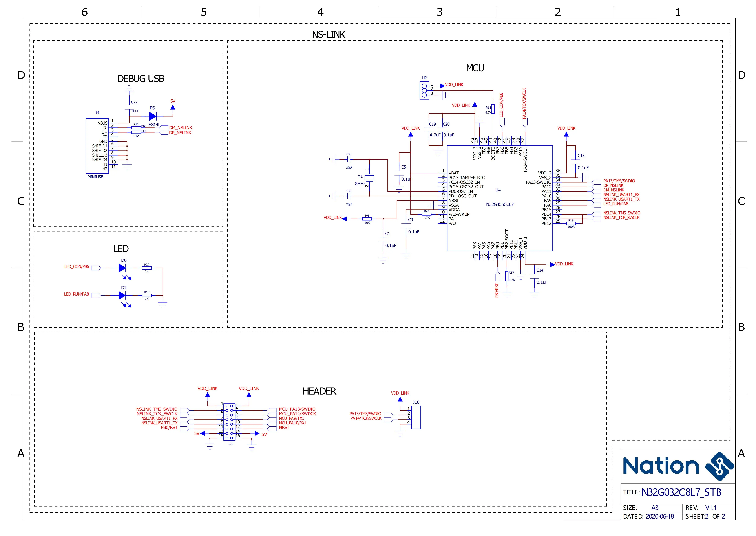Image resolution: width=756 pixels, height=536 pixels.
Task: Click the PA0-WKUP pin name
Action: pos(459,214)
